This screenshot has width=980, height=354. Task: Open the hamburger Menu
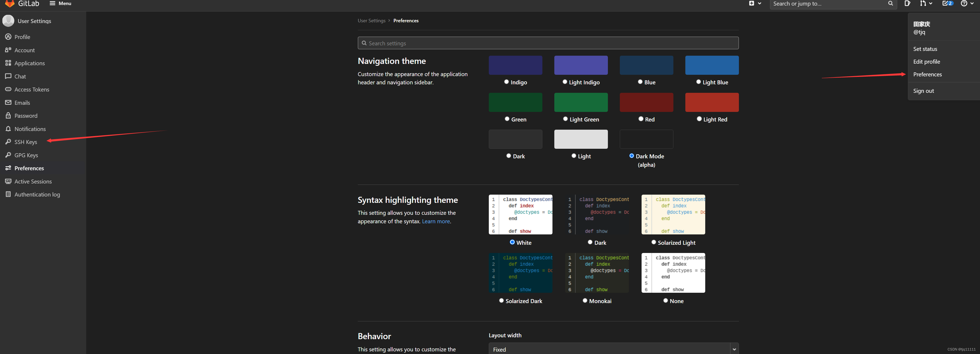[60, 3]
